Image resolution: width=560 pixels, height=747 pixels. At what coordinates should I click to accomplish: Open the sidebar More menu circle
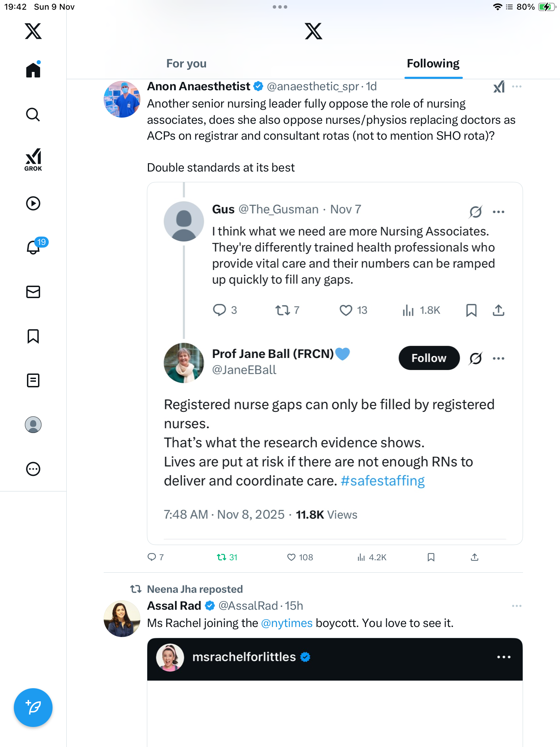tap(33, 469)
